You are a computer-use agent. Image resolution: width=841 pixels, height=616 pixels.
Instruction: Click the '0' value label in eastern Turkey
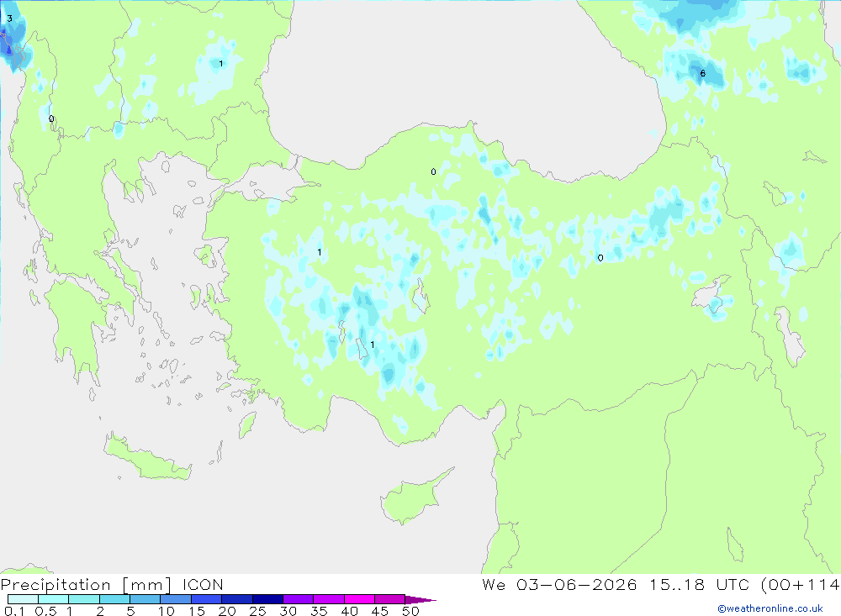pos(600,258)
